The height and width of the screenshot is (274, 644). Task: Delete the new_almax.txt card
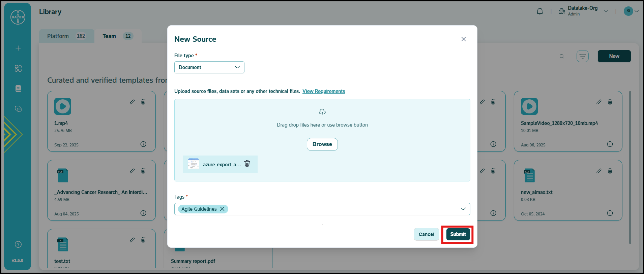click(610, 171)
